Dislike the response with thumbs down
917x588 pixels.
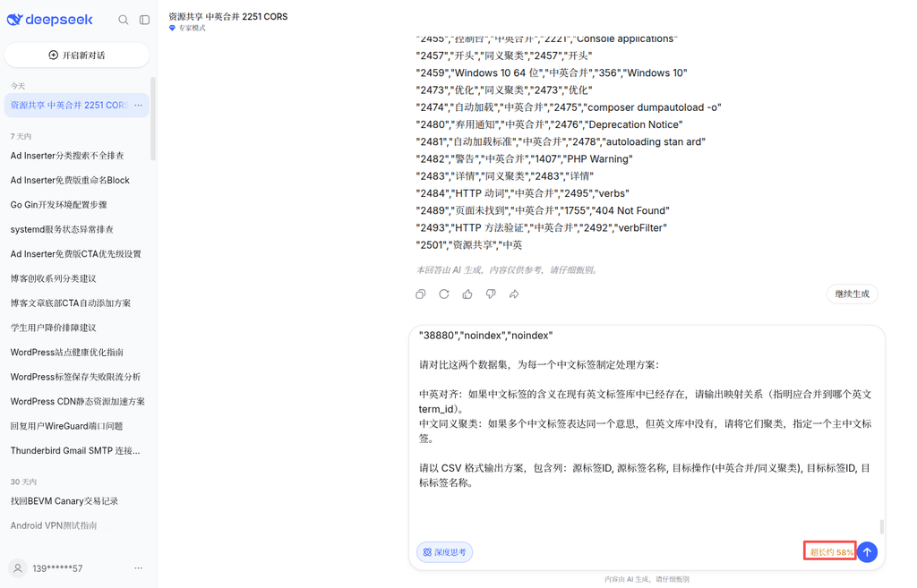click(491, 294)
